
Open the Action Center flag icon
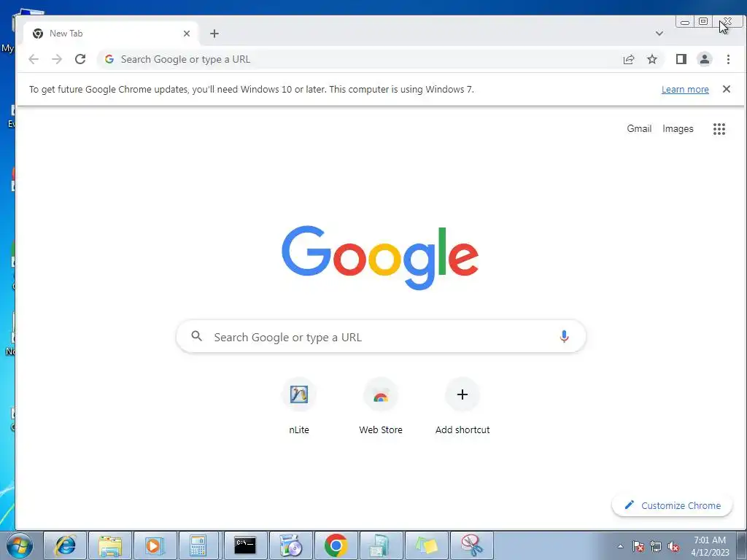tap(638, 546)
